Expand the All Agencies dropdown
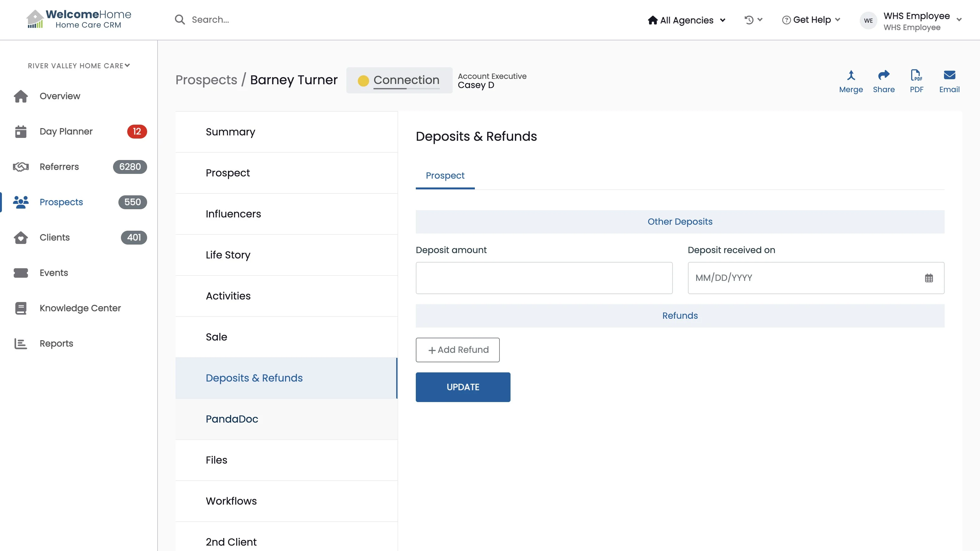Screen dimensions: 980x551 tap(687, 20)
